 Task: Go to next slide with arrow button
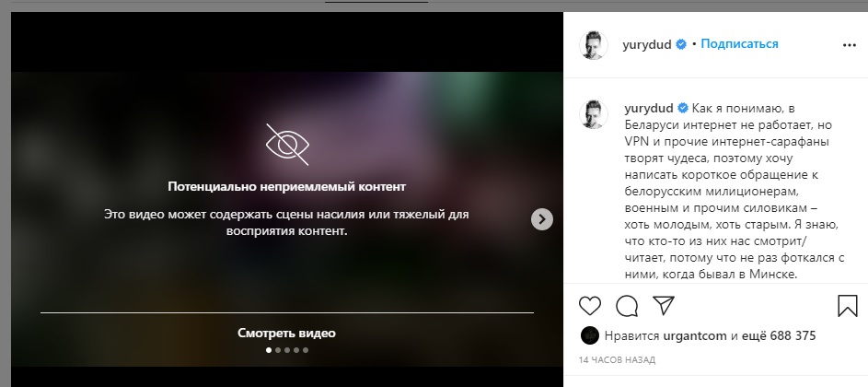542,219
